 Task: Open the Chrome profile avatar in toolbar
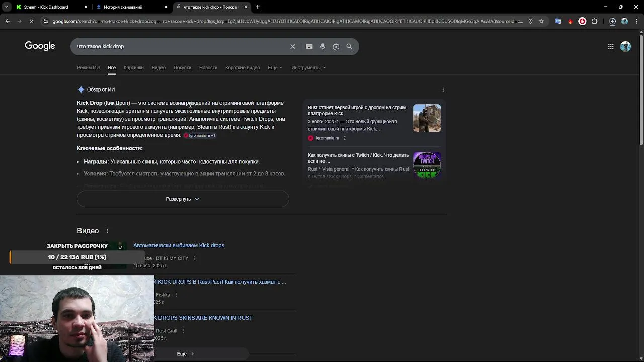pyautogui.click(x=624, y=21)
